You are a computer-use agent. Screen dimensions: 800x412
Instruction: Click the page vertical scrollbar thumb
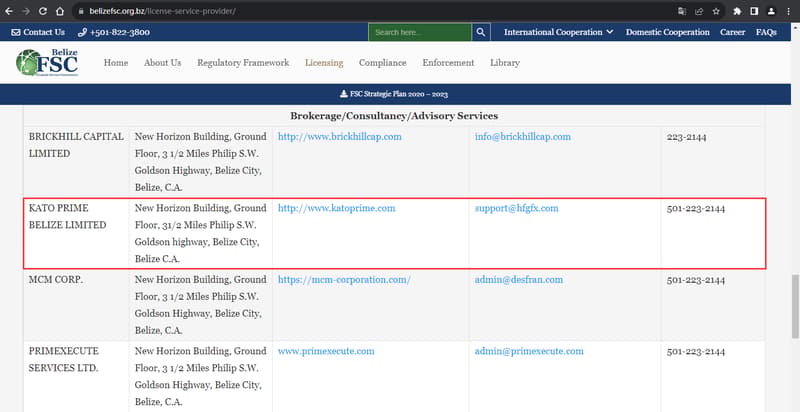(x=795, y=306)
